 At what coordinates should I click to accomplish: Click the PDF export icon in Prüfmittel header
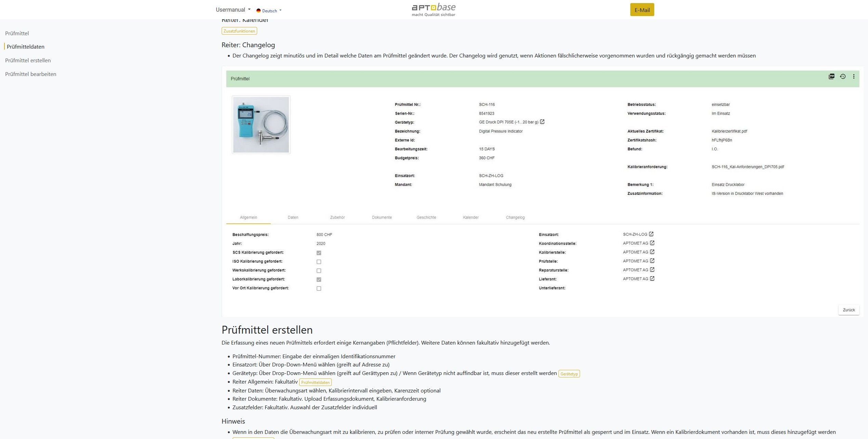pos(831,76)
